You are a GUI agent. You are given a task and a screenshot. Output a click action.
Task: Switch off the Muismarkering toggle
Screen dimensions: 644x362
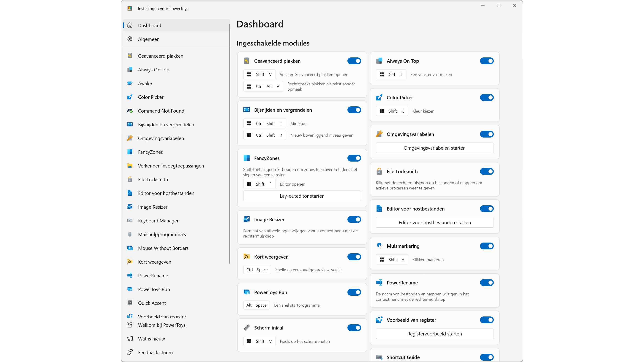pos(486,246)
